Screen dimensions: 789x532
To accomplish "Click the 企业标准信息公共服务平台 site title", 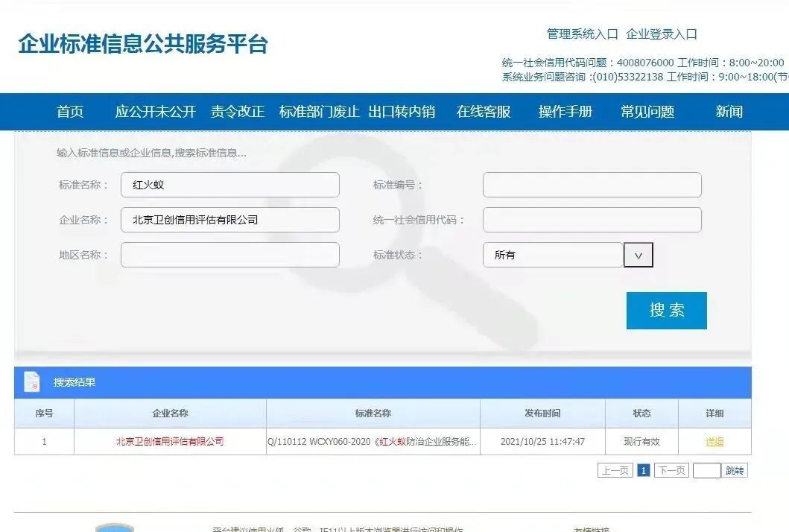I will click(x=143, y=44).
